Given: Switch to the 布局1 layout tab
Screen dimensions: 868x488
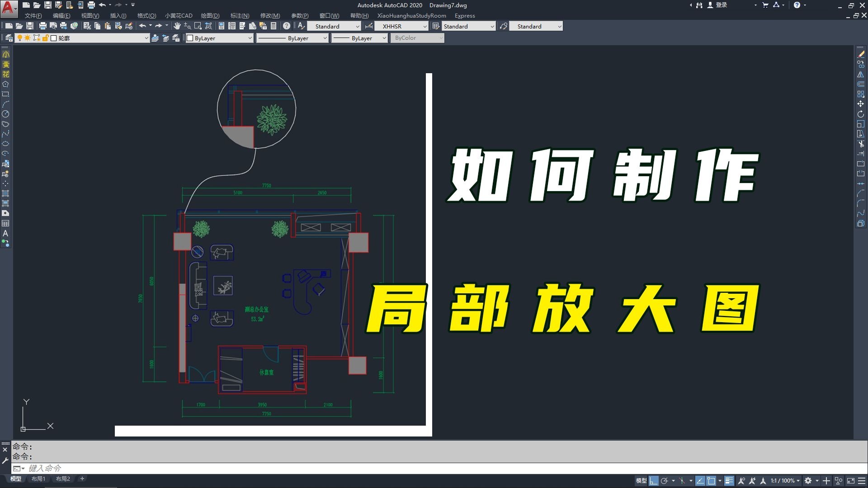Looking at the screenshot, I should (x=38, y=479).
